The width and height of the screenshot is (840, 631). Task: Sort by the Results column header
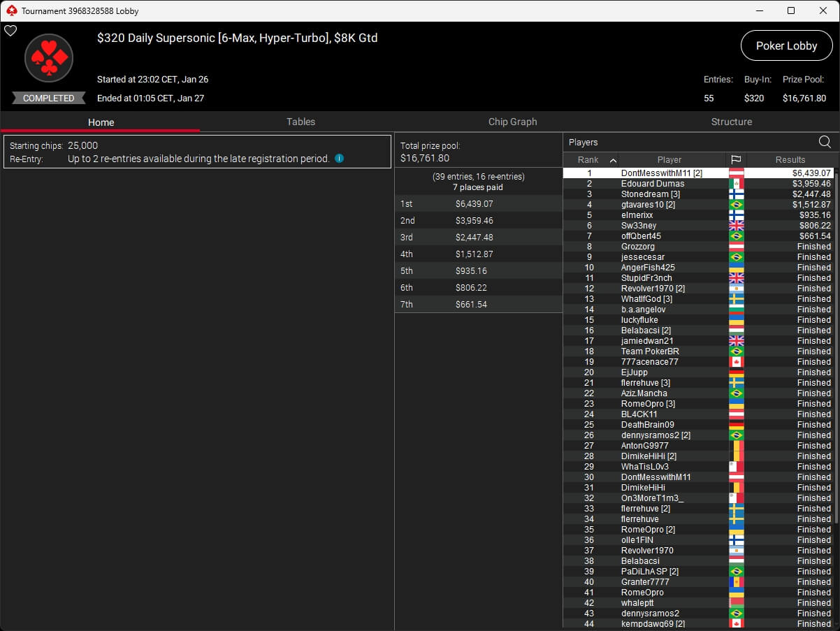(x=790, y=160)
